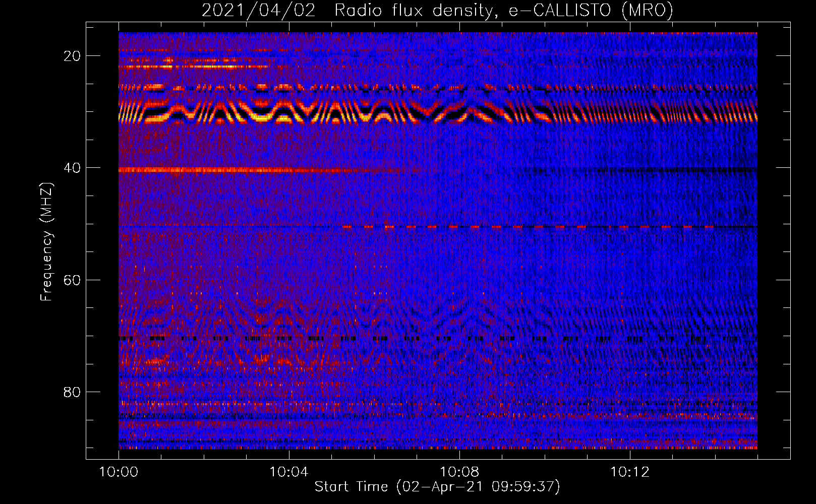Screen dimensions: 816x504
Task: Click the '20' frequency tick label
Action: coord(73,56)
